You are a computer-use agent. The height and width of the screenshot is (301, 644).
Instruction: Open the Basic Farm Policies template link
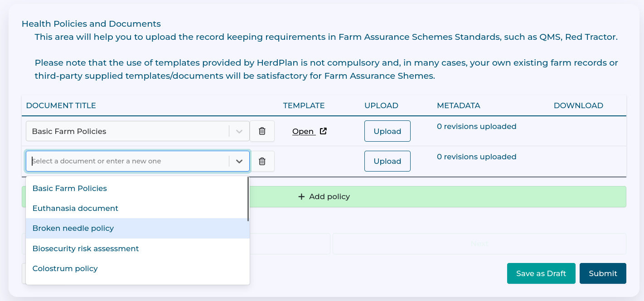[x=303, y=131]
